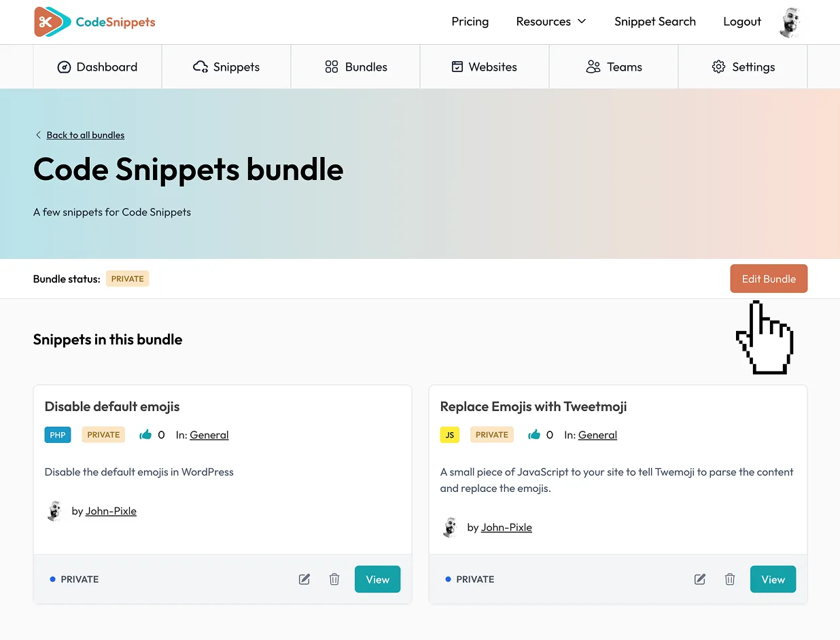This screenshot has width=840, height=640.
Task: Open the Teams tab
Action: click(614, 67)
